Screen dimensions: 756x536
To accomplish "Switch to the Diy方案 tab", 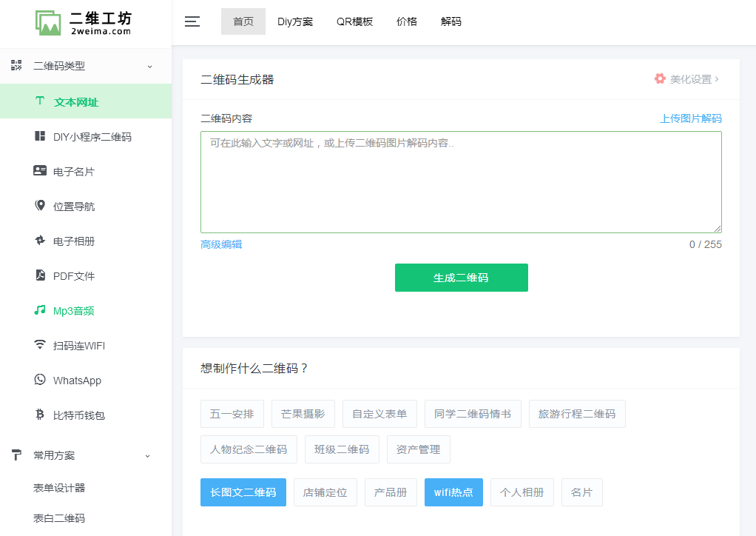I will (295, 21).
